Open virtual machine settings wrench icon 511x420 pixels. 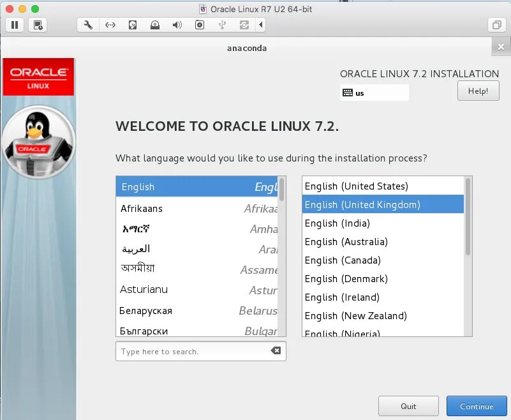(88, 25)
